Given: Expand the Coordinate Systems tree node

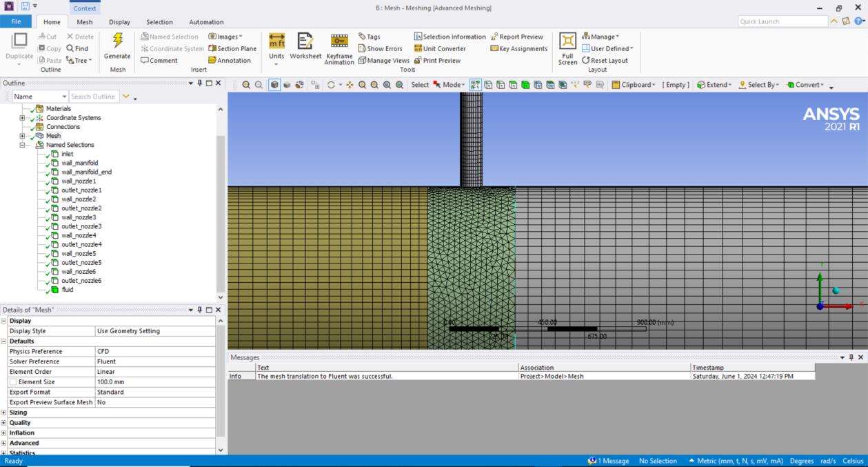Looking at the screenshot, I should coord(23,118).
